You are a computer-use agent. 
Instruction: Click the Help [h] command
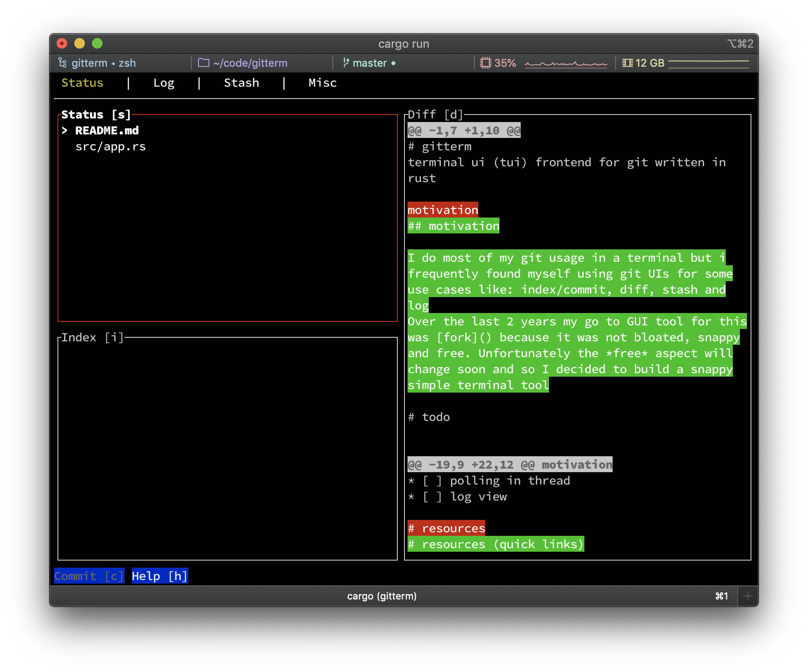160,576
